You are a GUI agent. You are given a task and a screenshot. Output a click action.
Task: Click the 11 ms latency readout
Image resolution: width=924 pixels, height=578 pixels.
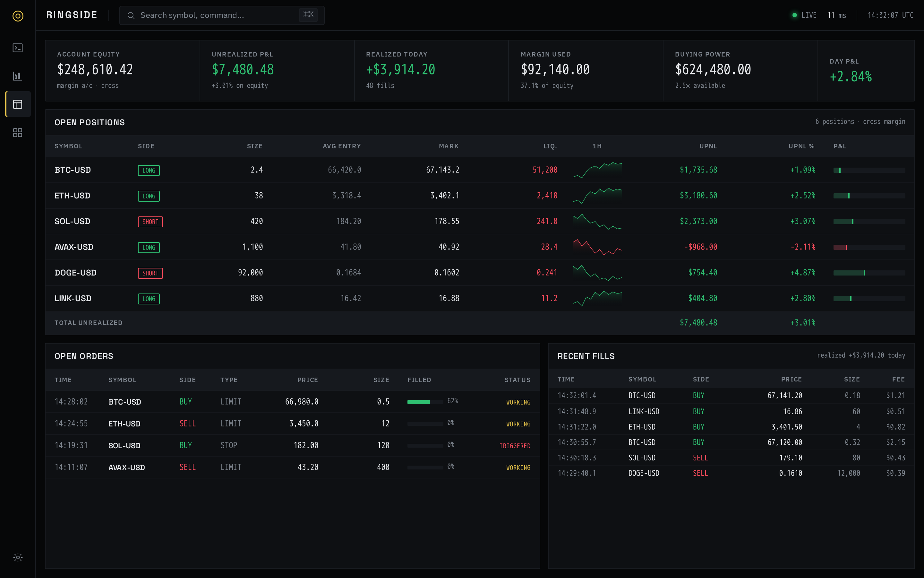pos(836,15)
